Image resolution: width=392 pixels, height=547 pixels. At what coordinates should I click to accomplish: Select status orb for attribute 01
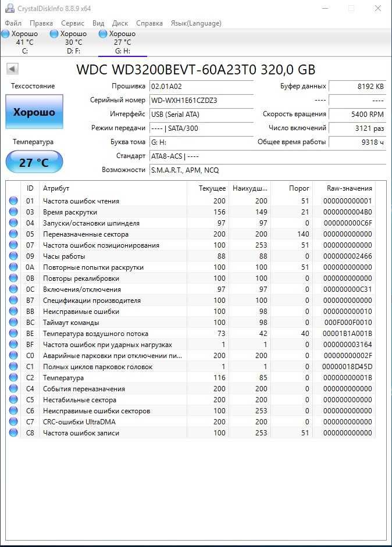click(x=13, y=201)
